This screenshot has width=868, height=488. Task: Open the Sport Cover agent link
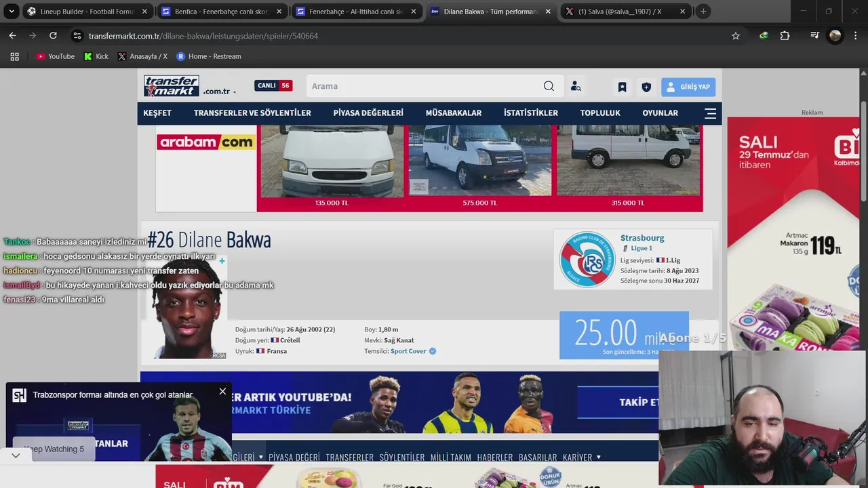408,351
